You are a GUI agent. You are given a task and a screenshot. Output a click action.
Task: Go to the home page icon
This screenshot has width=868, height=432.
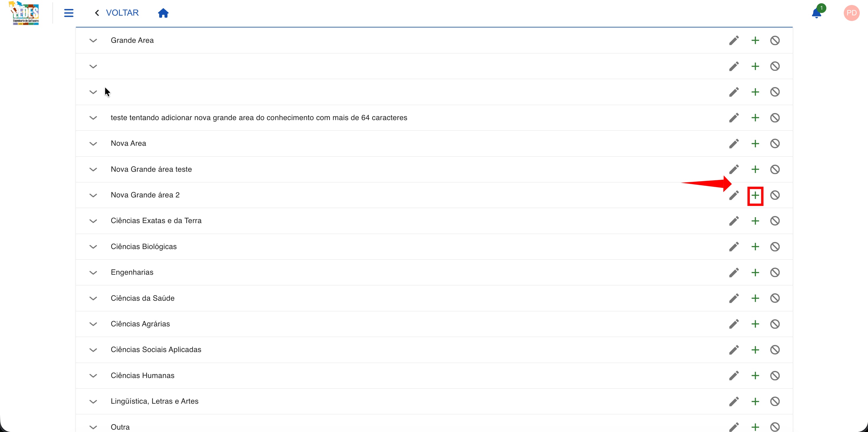pos(163,13)
